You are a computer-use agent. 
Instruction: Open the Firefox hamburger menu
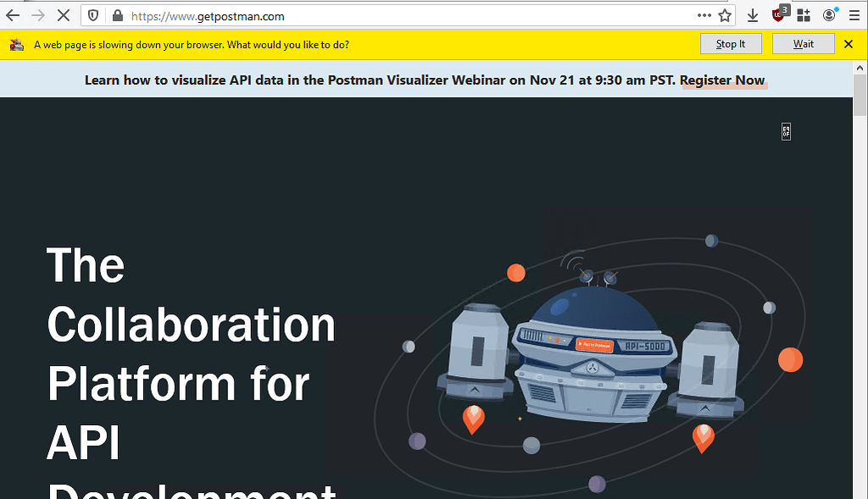coord(854,14)
